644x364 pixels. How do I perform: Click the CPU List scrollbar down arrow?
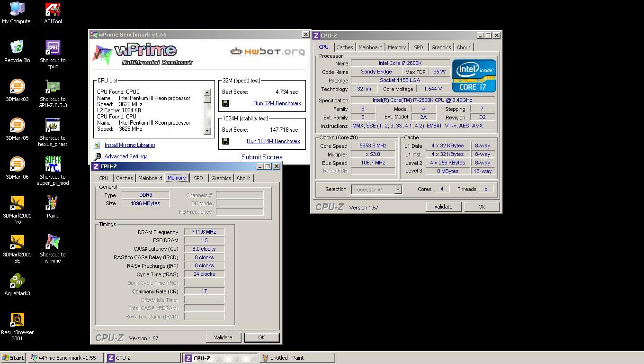(207, 131)
